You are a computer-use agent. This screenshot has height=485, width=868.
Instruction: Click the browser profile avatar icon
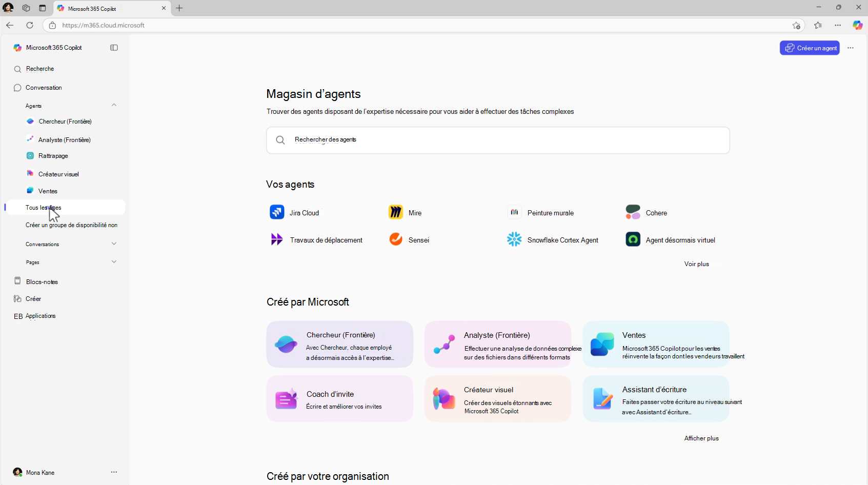click(8, 8)
